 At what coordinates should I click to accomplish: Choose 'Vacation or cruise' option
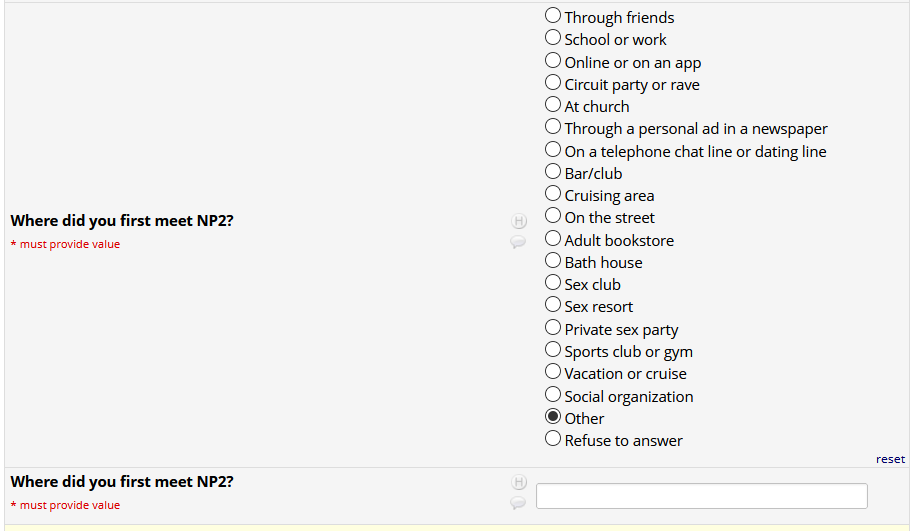tap(553, 372)
